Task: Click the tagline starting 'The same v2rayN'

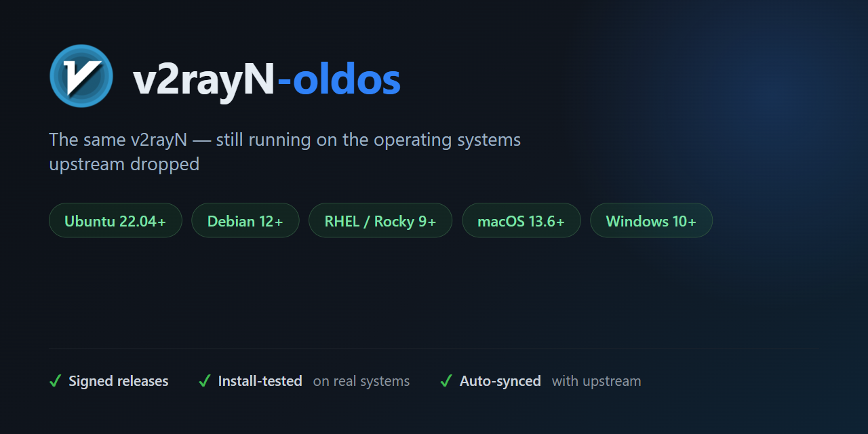Action: coord(285,152)
